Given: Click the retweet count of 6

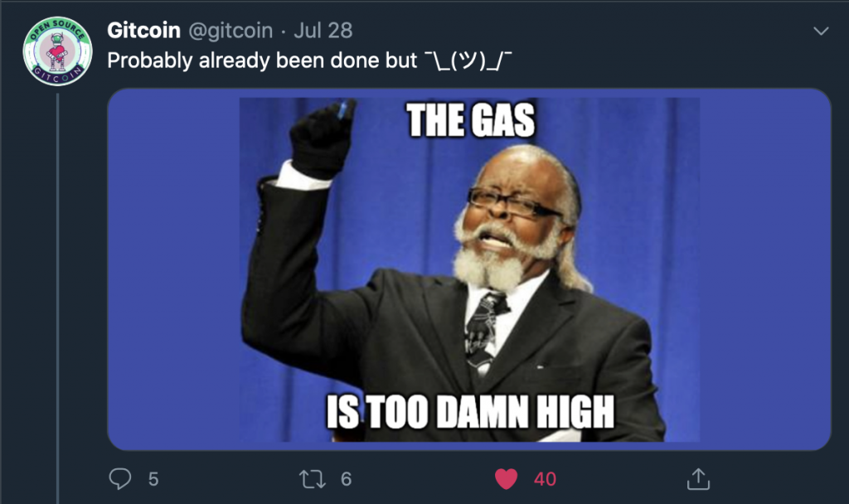Looking at the screenshot, I should point(347,478).
